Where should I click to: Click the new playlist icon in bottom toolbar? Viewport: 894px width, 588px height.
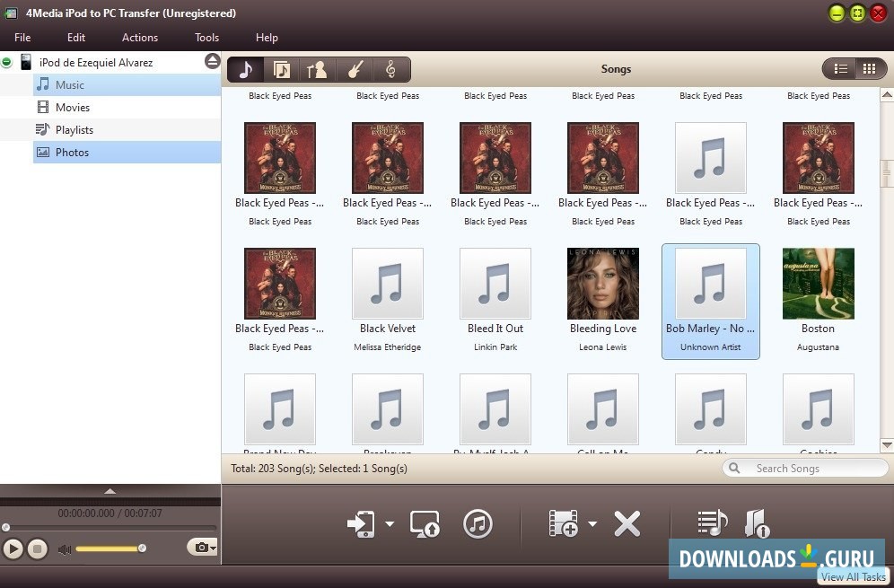tap(712, 523)
